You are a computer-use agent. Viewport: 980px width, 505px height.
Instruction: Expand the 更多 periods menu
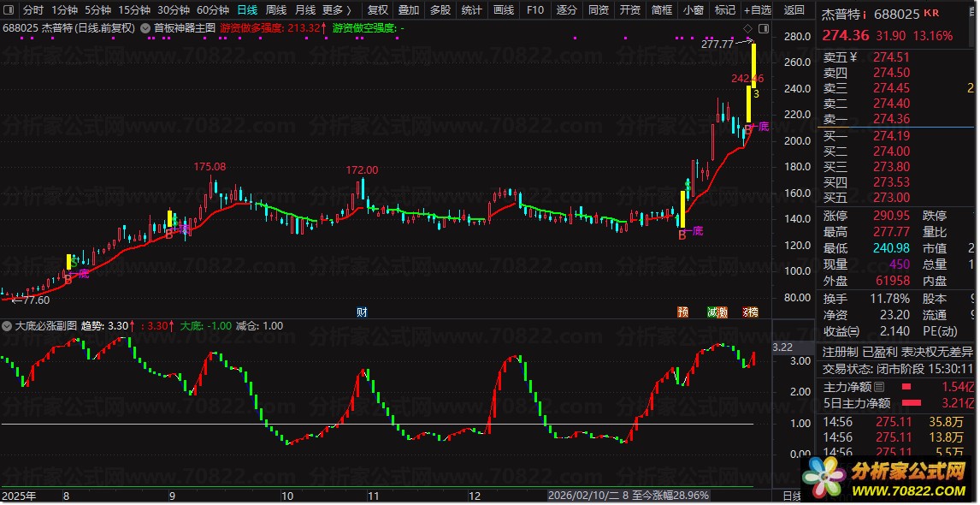(x=336, y=10)
